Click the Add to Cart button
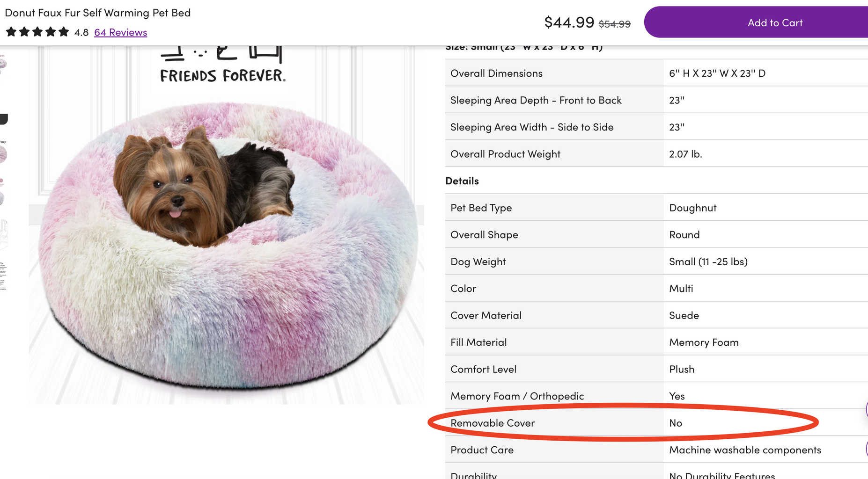 (x=774, y=22)
